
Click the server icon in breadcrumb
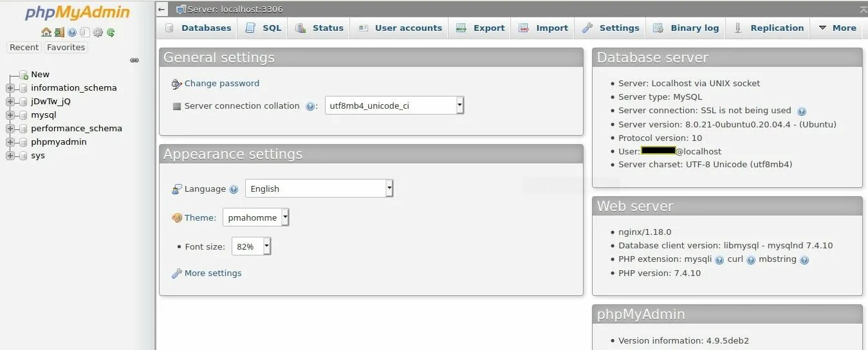[x=181, y=9]
